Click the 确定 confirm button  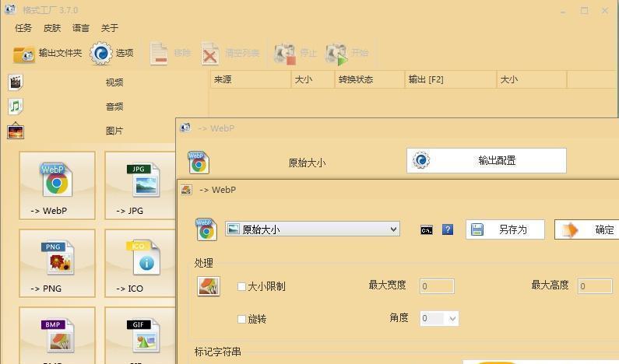(x=586, y=229)
